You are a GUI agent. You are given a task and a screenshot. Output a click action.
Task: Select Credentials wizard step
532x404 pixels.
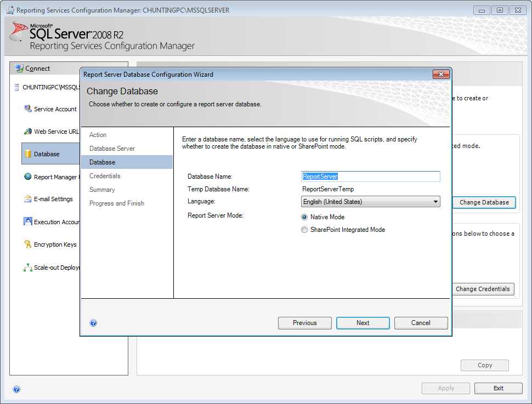click(105, 176)
